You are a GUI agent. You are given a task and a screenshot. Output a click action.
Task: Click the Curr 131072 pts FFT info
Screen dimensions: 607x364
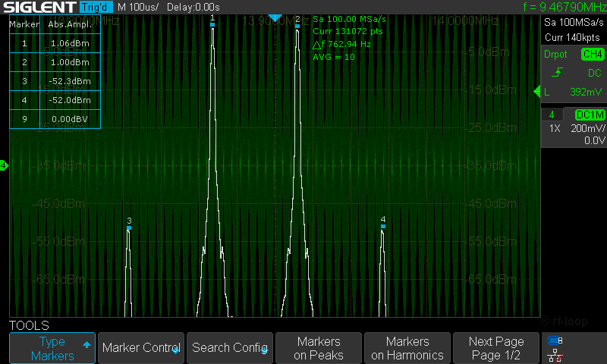(348, 31)
